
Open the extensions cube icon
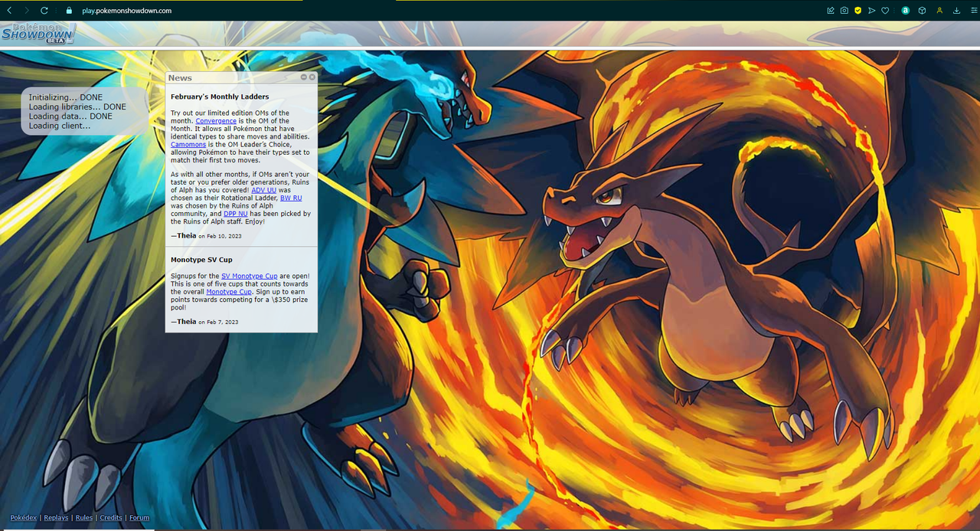point(923,11)
